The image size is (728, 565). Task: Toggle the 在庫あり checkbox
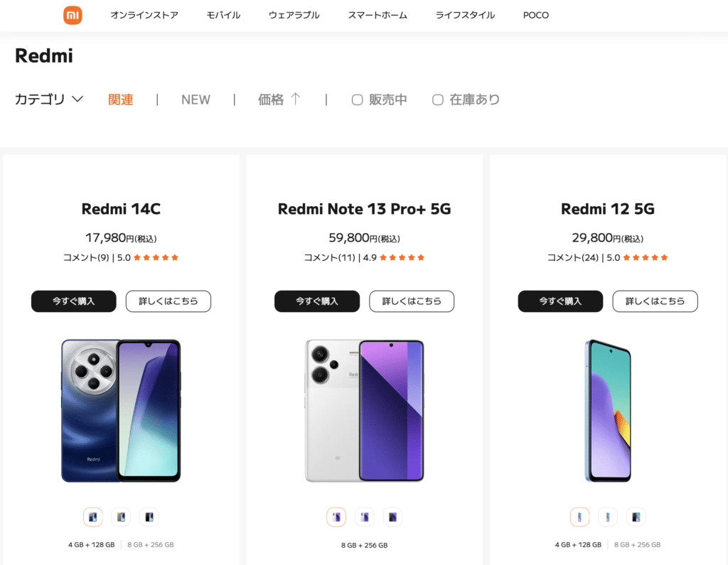coord(438,99)
